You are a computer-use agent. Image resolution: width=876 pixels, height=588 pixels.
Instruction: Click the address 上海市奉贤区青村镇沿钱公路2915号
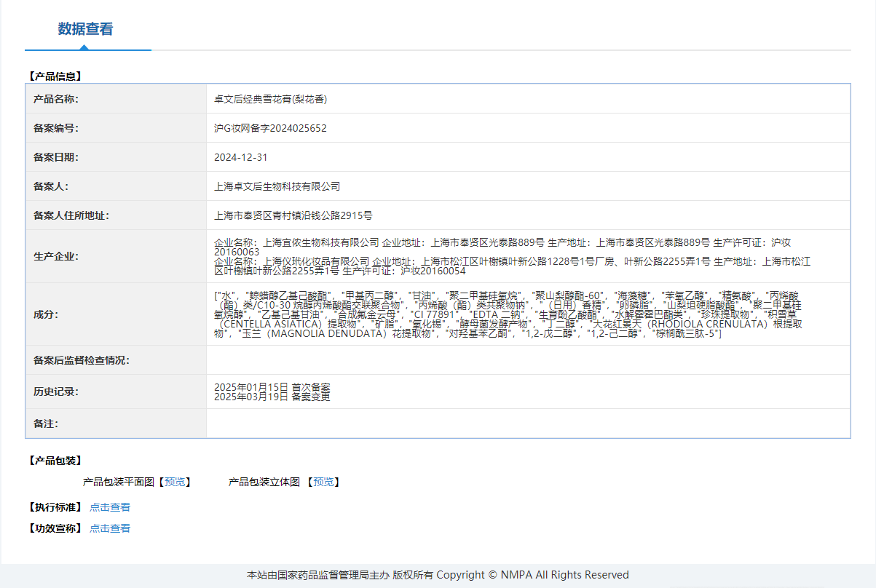pyautogui.click(x=293, y=215)
